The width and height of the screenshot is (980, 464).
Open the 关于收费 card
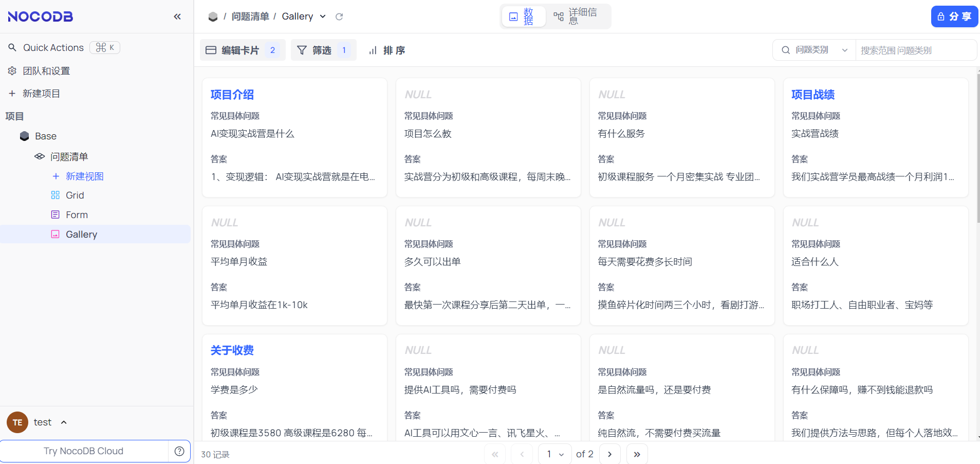click(x=294, y=388)
